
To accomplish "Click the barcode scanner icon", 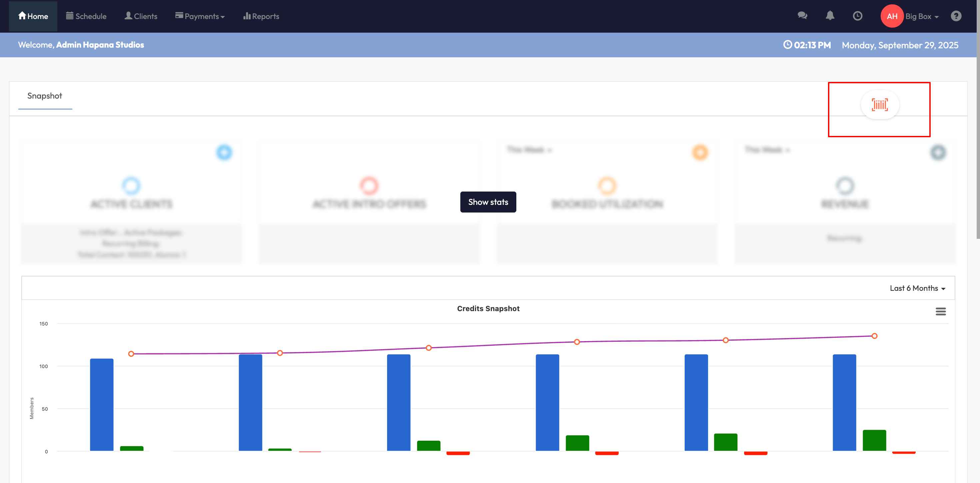I will (x=880, y=105).
